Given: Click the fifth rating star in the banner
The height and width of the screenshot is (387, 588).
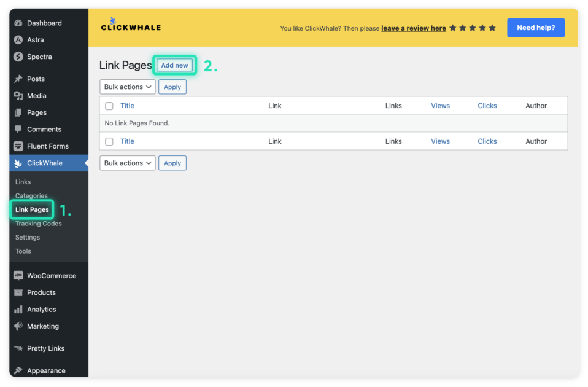Looking at the screenshot, I should tap(492, 28).
